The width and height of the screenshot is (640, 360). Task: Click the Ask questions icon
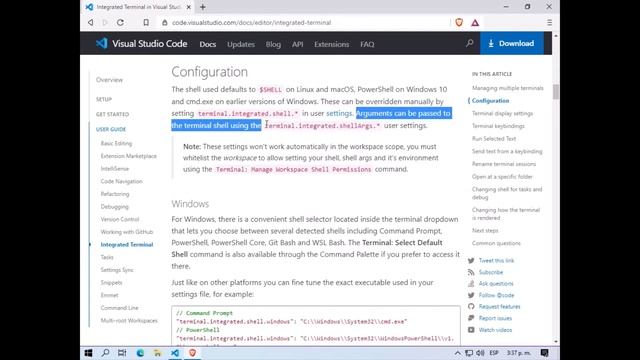point(471,284)
